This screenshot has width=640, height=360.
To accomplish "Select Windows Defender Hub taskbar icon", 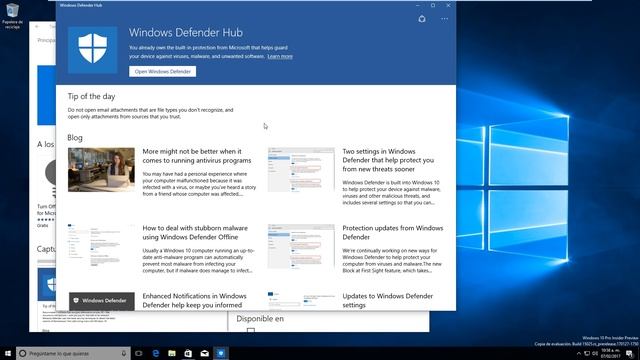I will click(221, 353).
